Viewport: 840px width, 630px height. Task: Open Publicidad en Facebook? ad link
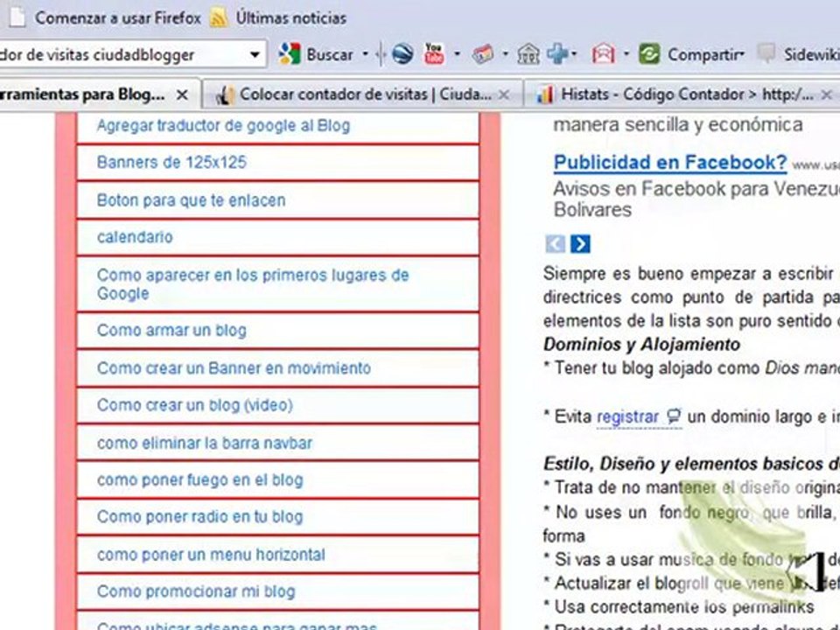tap(669, 162)
